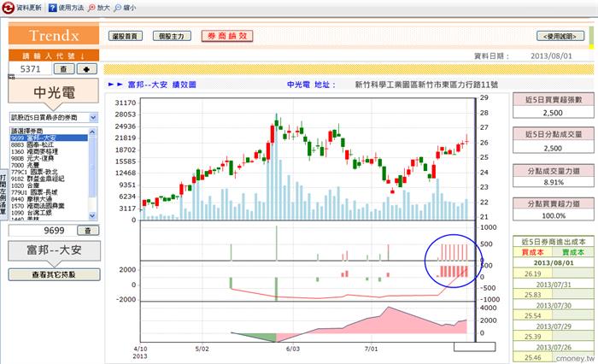Click the 7/01 date label on chart axis
598x364 pixels.
pyautogui.click(x=371, y=349)
